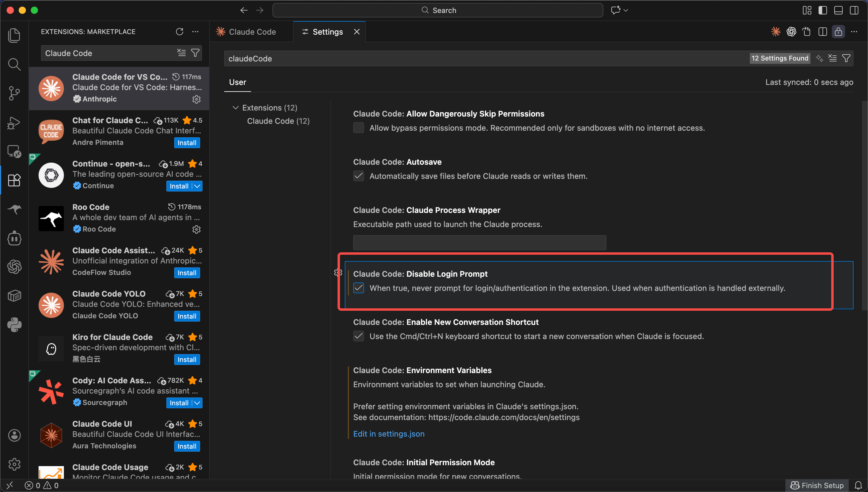Open more actions for Disable Login Prompt setting
Screen dimensions: 868x492
(338, 273)
